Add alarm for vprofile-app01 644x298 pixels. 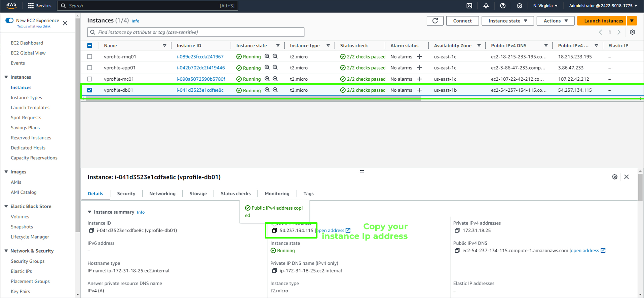(x=419, y=68)
